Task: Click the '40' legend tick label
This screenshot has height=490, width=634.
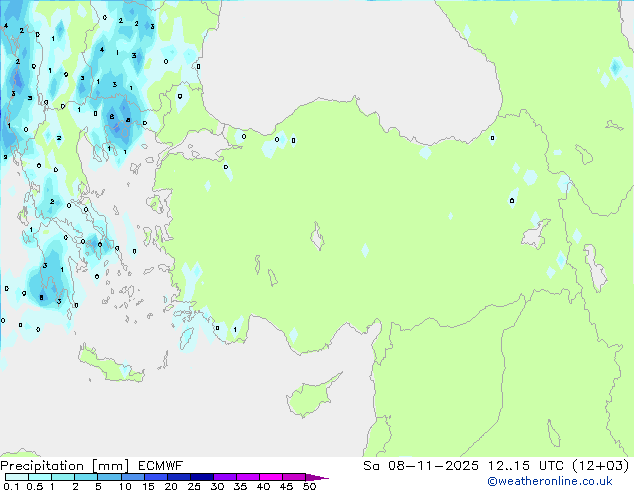Action: coord(263,486)
